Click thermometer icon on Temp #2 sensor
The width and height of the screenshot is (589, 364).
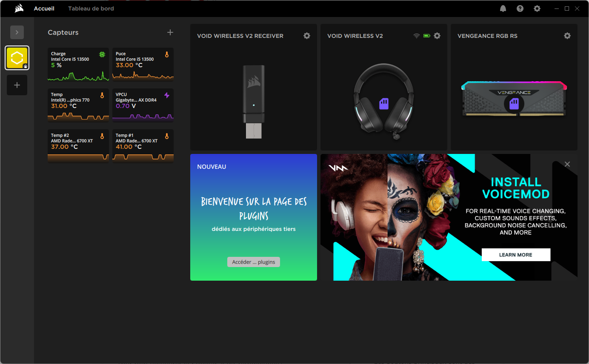(102, 136)
